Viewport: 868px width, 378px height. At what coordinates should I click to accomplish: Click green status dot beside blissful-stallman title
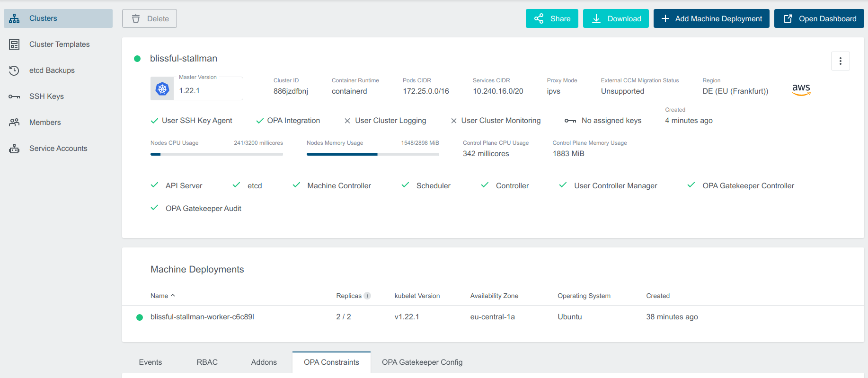click(137, 59)
